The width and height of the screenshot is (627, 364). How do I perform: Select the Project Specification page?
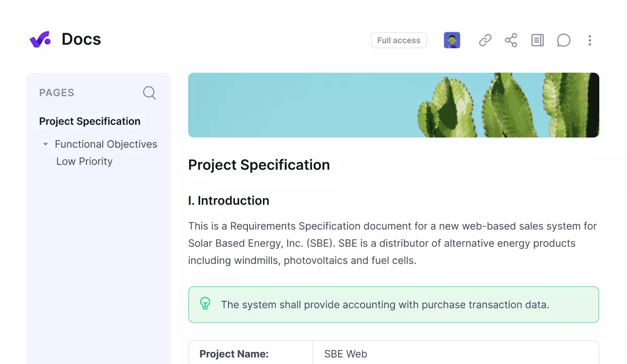pyautogui.click(x=89, y=121)
